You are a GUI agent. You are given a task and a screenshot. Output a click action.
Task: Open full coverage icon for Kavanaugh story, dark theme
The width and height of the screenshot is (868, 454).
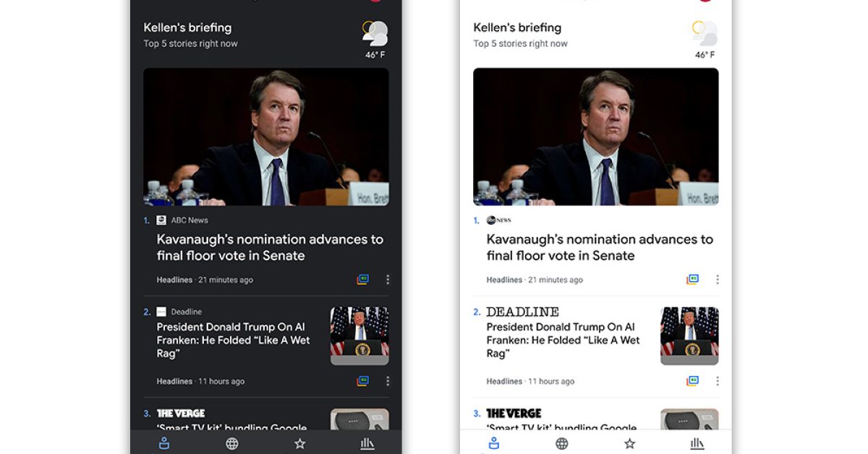pos(363,279)
